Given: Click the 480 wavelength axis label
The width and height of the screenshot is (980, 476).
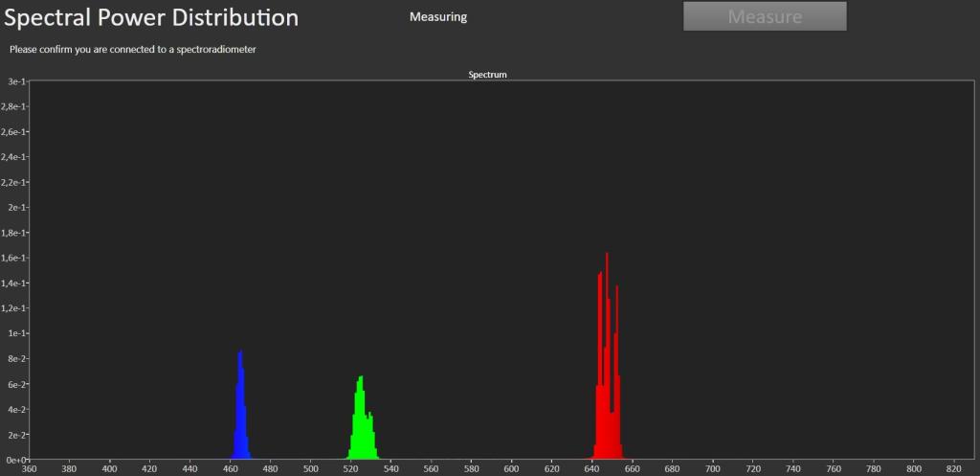Looking at the screenshot, I should click(x=271, y=468).
